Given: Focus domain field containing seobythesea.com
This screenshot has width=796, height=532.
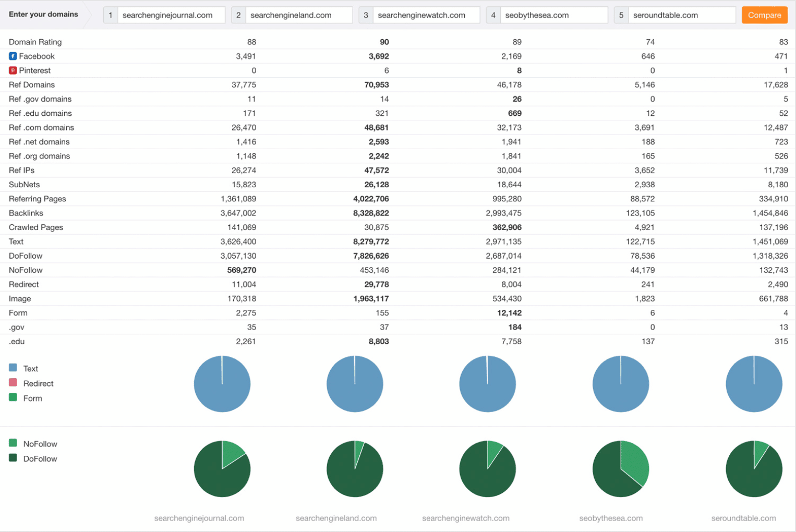Looking at the screenshot, I should coord(554,15).
